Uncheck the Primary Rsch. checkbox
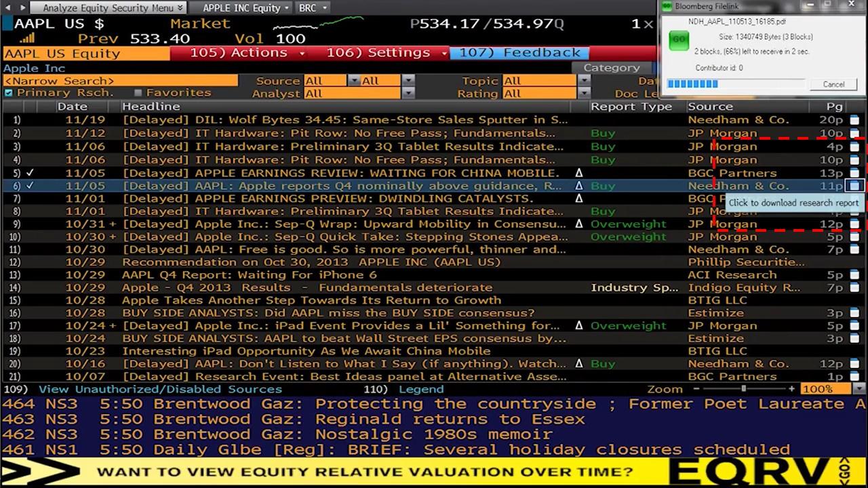The height and width of the screenshot is (488, 868). 8,93
